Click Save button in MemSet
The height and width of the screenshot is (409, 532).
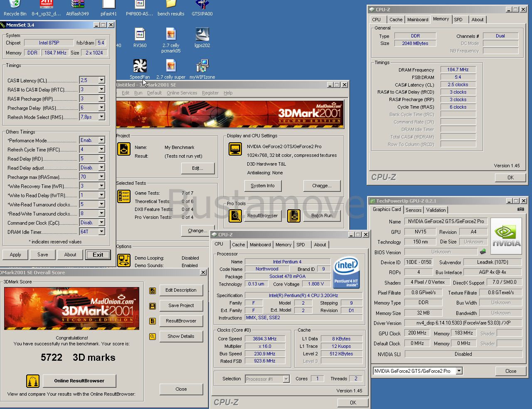click(43, 255)
